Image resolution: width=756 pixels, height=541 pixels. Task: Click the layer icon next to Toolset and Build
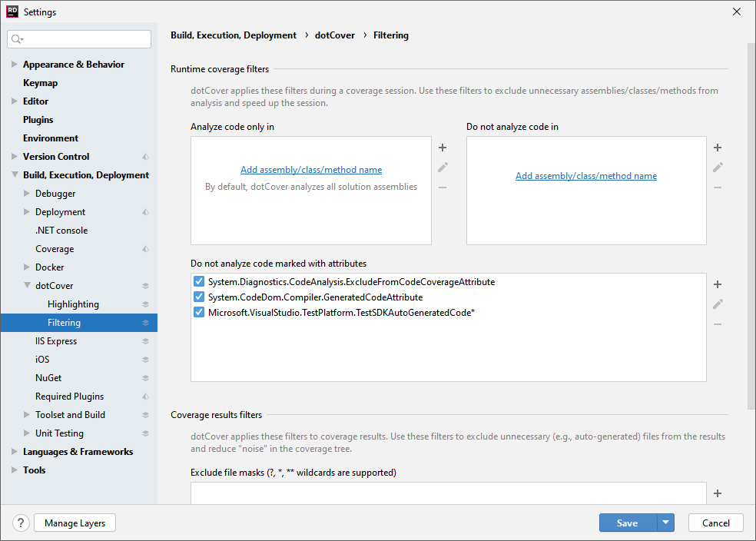point(145,415)
